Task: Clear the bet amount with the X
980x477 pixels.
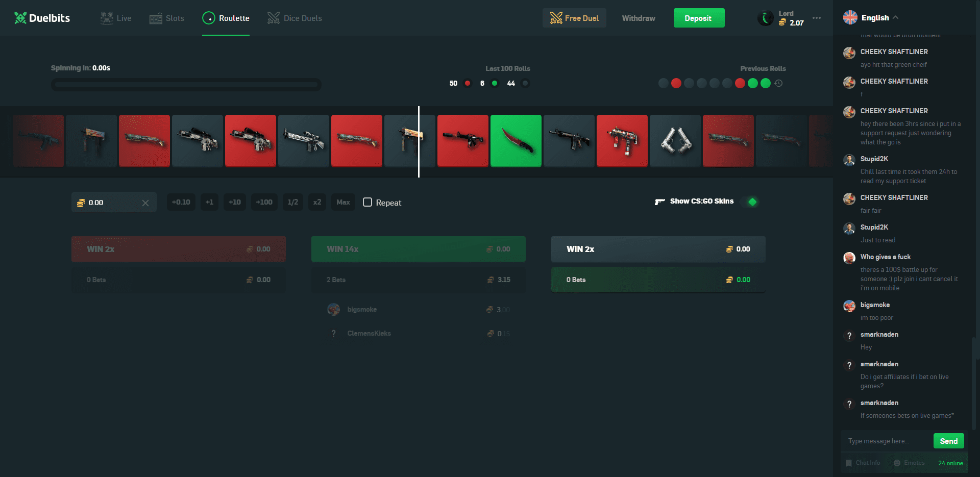Action: (145, 203)
